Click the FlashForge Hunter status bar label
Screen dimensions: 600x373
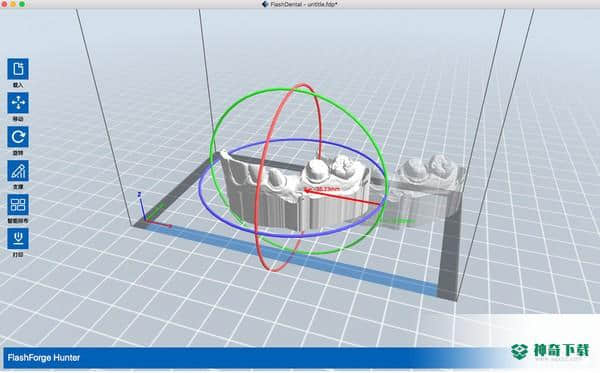click(44, 358)
